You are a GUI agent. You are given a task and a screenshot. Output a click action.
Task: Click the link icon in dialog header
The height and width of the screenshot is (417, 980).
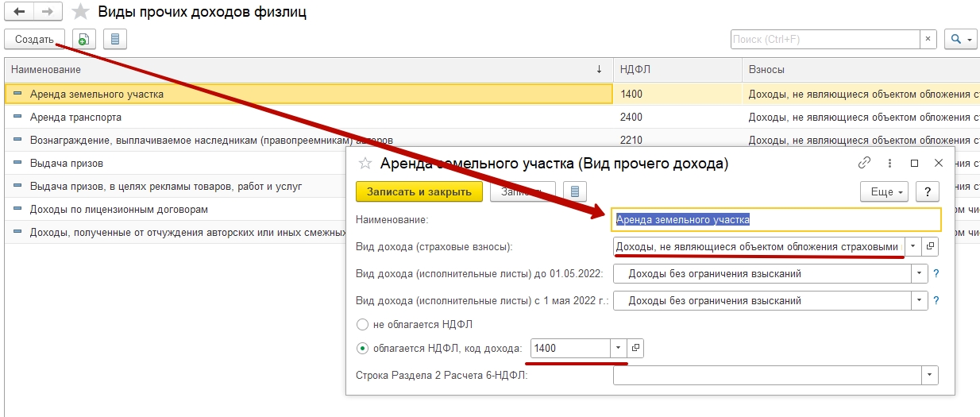click(x=865, y=163)
